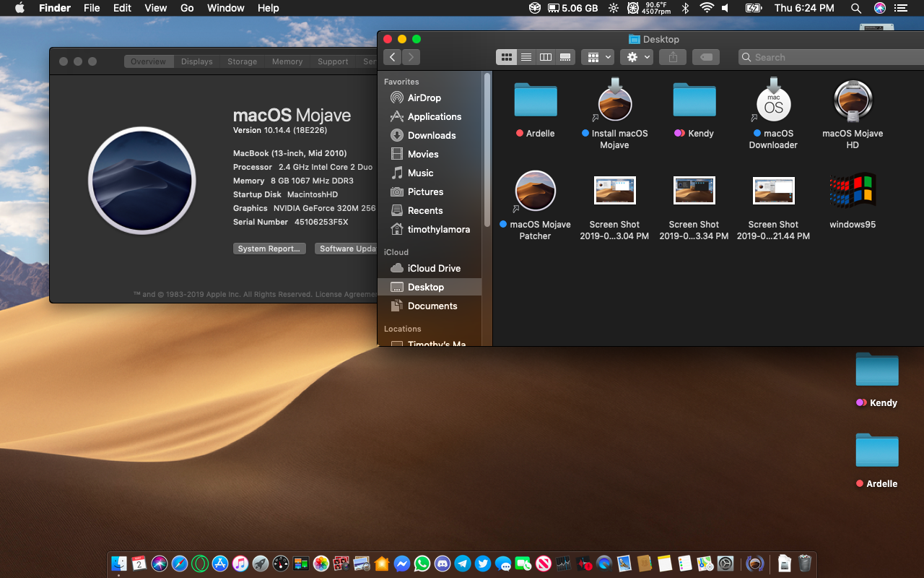
Task: Switch Finder to column view
Action: coord(546,57)
